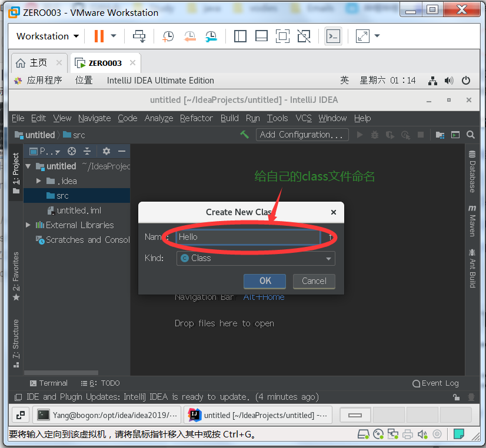Enter VMware full screen mode
The height and width of the screenshot is (448, 486).
click(x=282, y=36)
